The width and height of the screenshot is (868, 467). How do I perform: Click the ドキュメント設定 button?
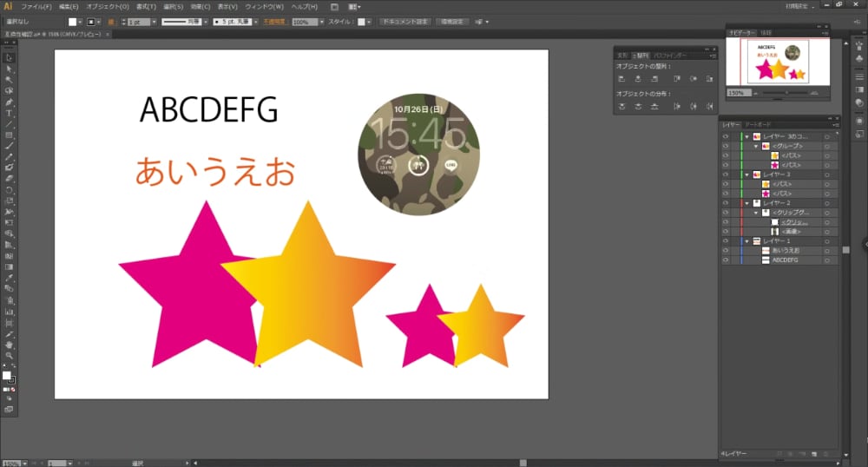point(405,21)
